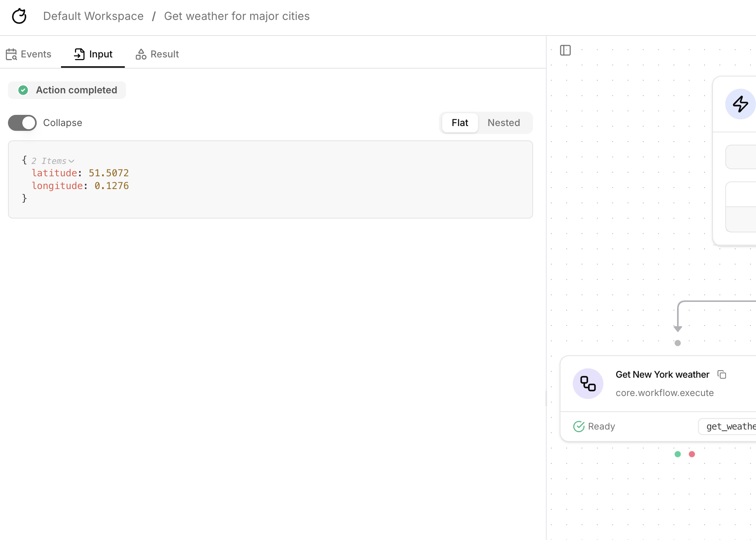
Task: Click the app logo in the top-left corner
Action: click(x=19, y=16)
